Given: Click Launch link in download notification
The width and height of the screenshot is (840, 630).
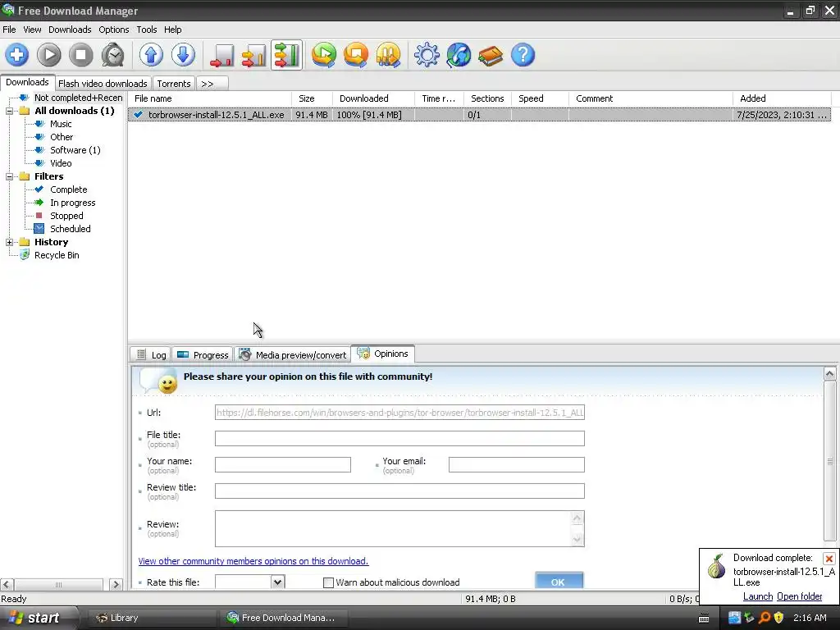Looking at the screenshot, I should coord(757,596).
